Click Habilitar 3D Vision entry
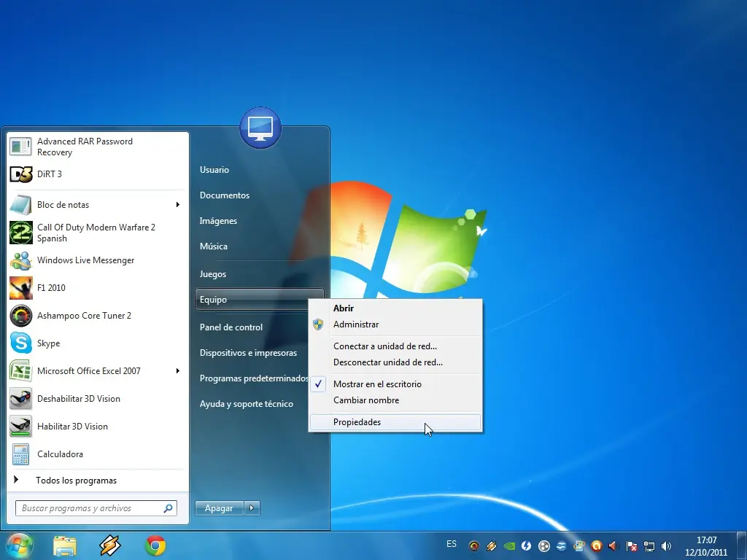 (98, 427)
